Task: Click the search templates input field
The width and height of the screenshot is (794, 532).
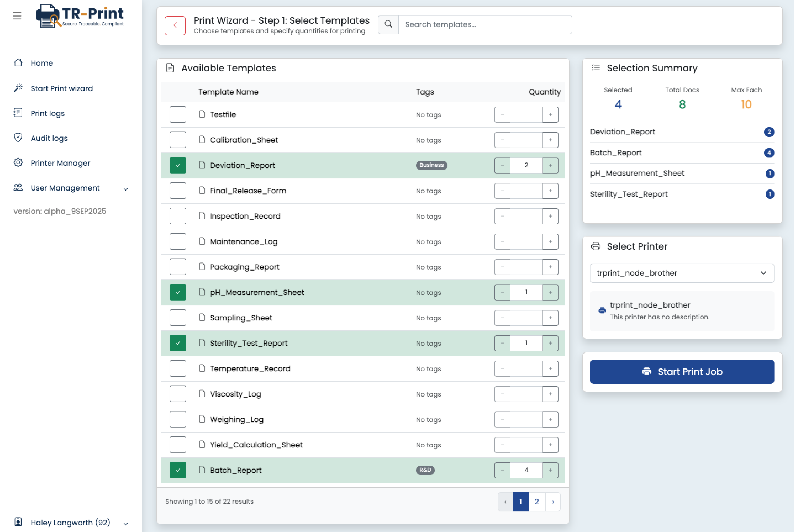Action: coord(485,24)
